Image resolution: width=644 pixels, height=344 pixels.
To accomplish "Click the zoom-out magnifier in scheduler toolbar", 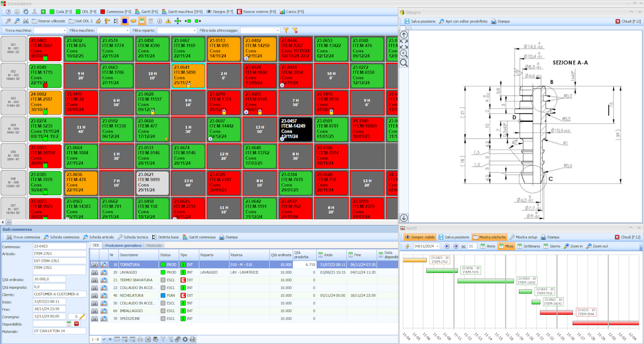I will [16, 21].
